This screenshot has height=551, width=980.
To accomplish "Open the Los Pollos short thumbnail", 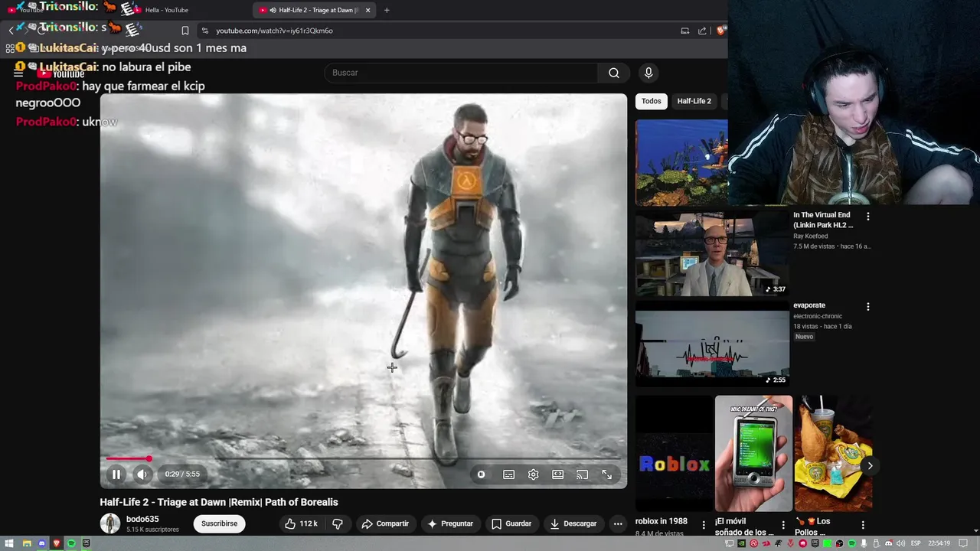I will click(833, 453).
